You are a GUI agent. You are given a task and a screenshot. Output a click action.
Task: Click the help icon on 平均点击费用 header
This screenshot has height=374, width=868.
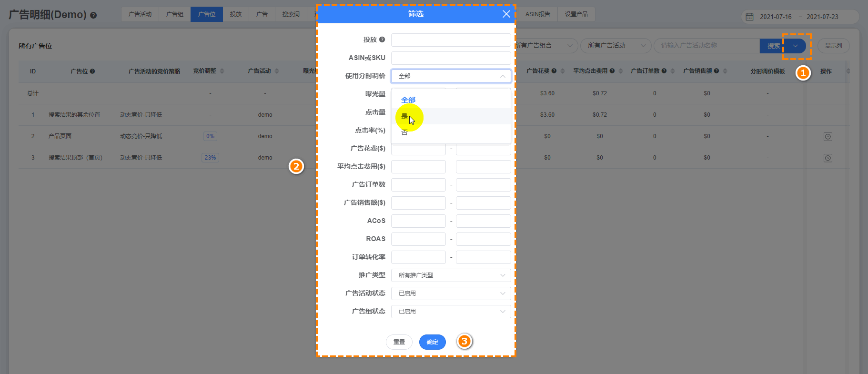pyautogui.click(x=612, y=71)
